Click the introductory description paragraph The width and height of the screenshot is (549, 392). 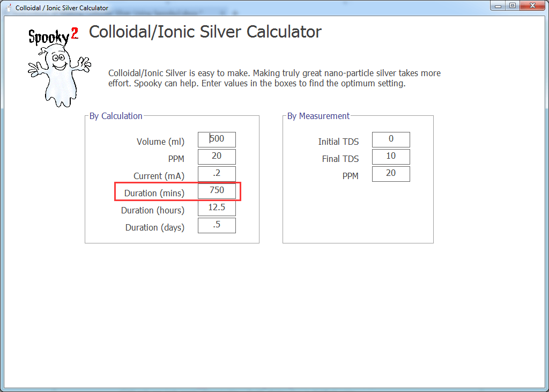[274, 78]
